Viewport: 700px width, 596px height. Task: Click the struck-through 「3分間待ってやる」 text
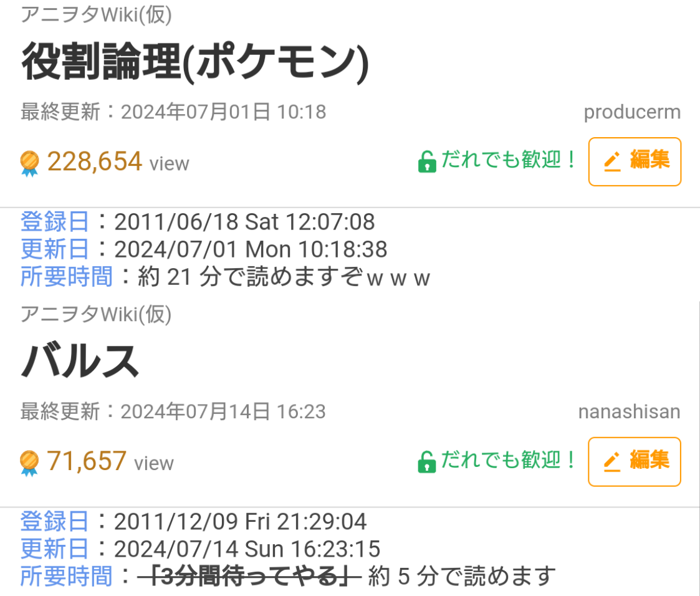tap(249, 577)
